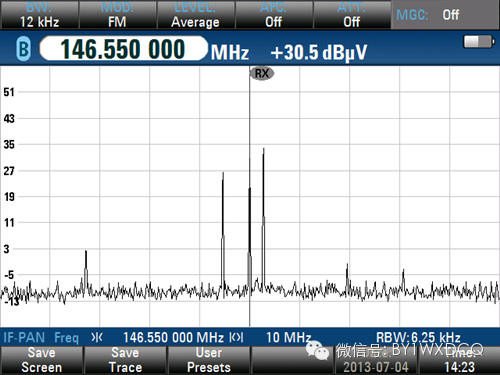Select the IF-PAN display mode label
Screen dimensions: 500x375
(24, 338)
